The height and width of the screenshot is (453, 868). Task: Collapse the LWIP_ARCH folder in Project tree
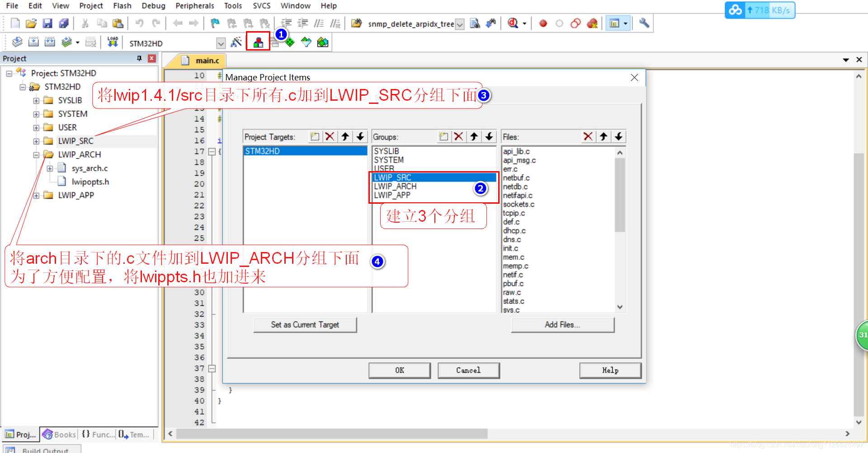[x=37, y=154]
